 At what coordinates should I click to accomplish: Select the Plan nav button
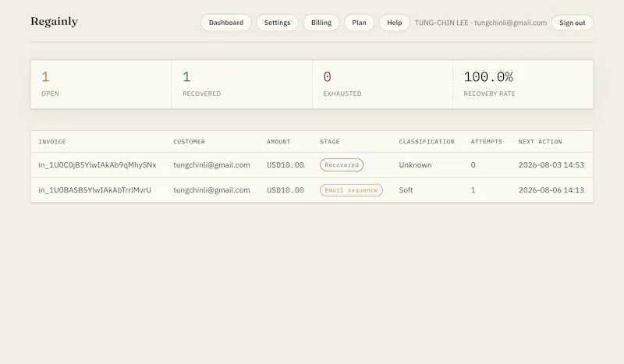[359, 23]
